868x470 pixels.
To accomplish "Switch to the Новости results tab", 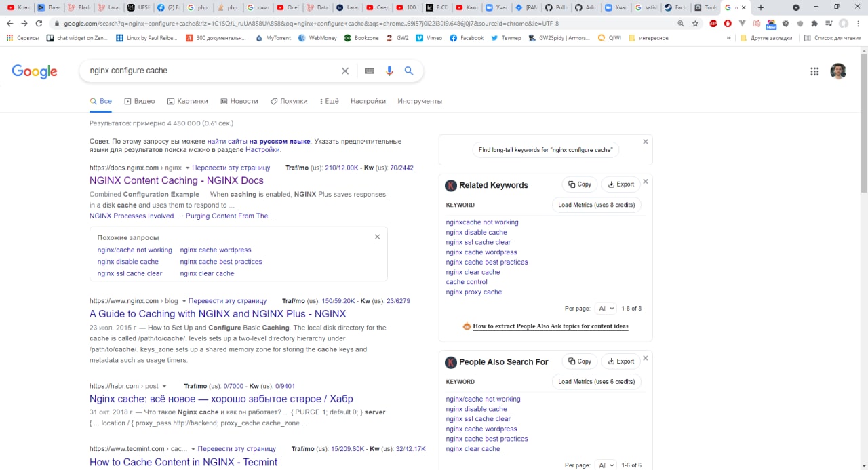I will click(x=239, y=101).
